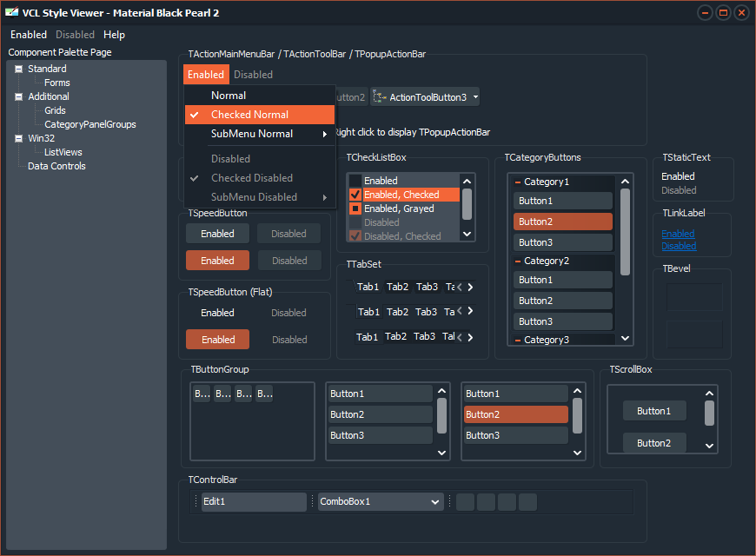Image resolution: width=756 pixels, height=556 pixels.
Task: Toggle the pressed flat Enabled speed button
Action: (217, 340)
